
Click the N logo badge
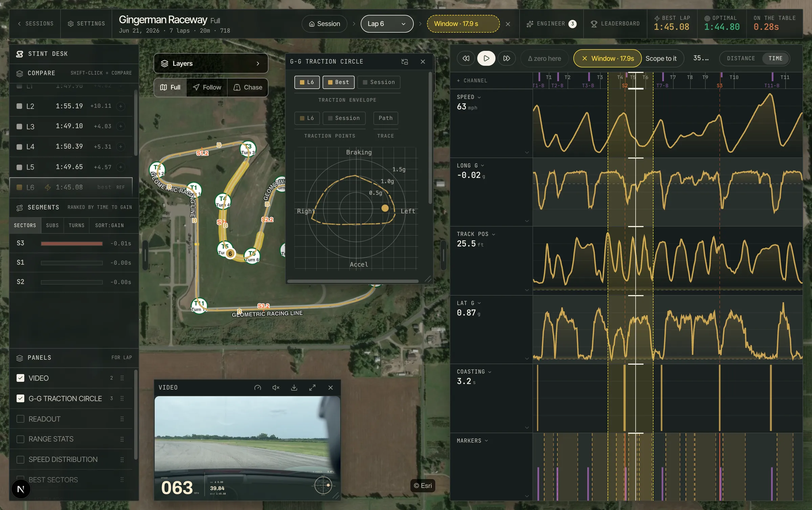pyautogui.click(x=21, y=489)
